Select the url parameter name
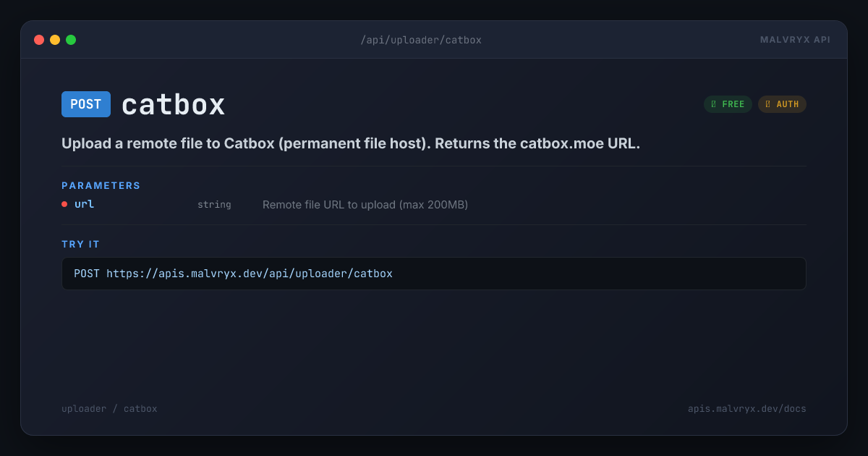Image resolution: width=868 pixels, height=456 pixels. click(x=85, y=204)
